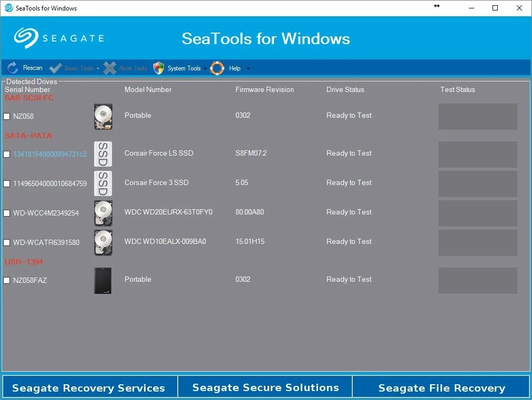Click model name WDC WD20EURX-63T0FY0
The height and width of the screenshot is (400, 532).
coord(168,212)
